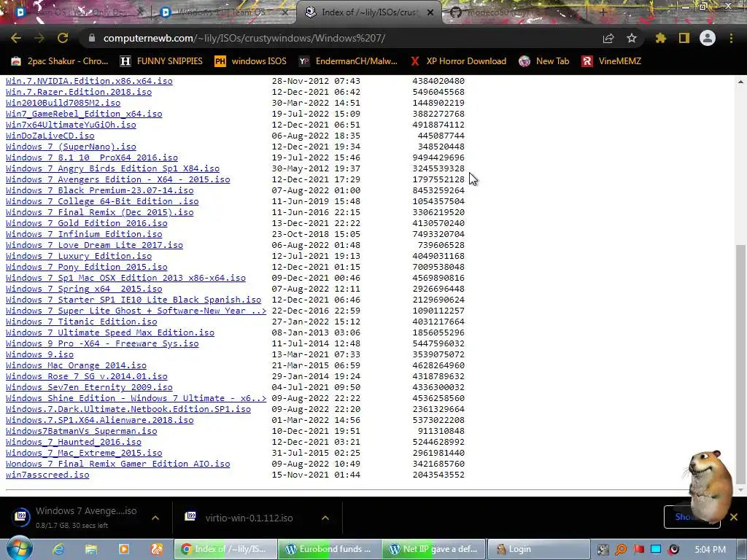Viewport: 747px width, 560px height.
Task: Switch to the Eurobond funds taskbar window
Action: point(330,549)
